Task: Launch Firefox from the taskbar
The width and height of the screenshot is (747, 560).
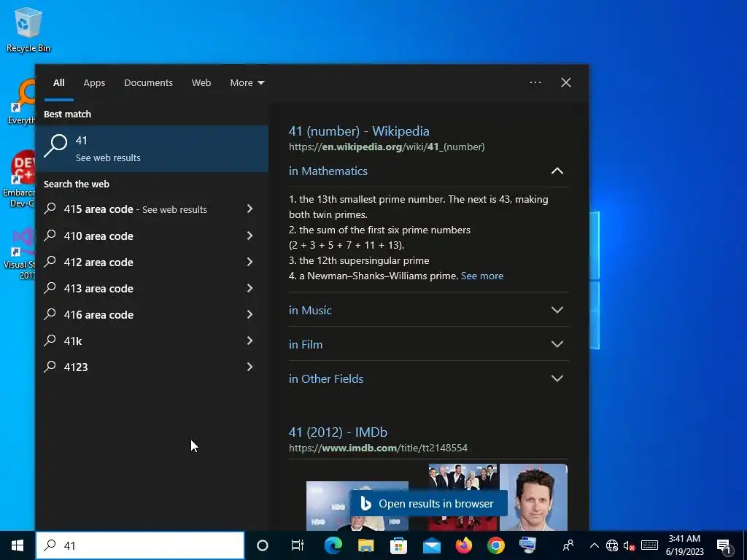Action: pyautogui.click(x=463, y=545)
